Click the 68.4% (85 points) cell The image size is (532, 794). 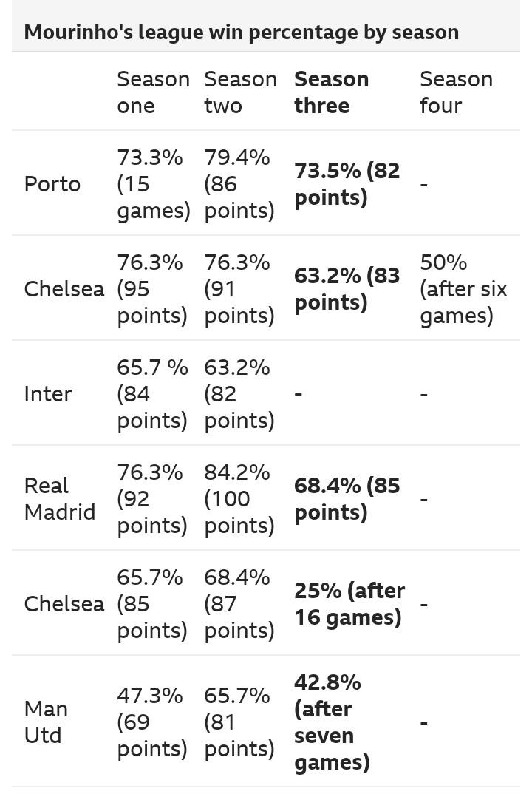click(347, 498)
